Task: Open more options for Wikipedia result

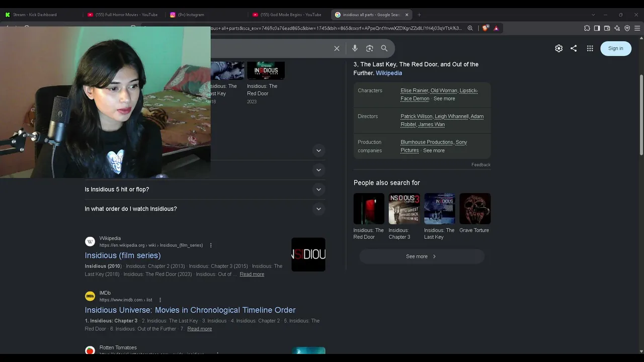Action: 211,245
